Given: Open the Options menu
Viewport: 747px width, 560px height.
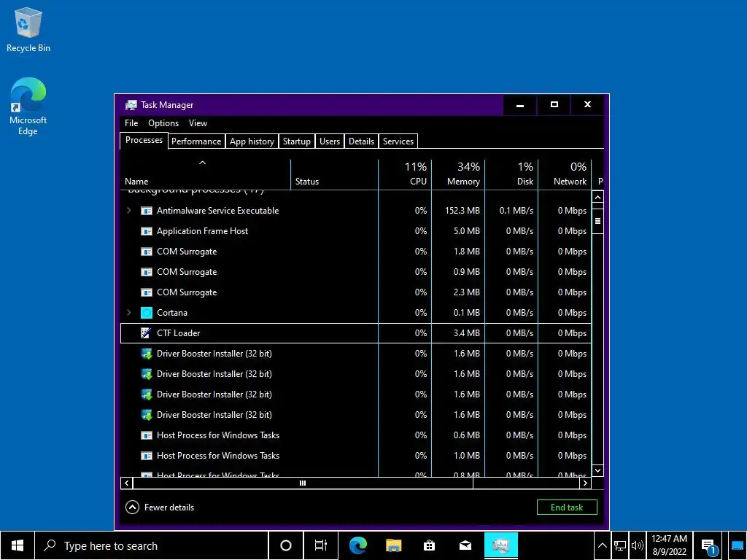Looking at the screenshot, I should [x=163, y=123].
